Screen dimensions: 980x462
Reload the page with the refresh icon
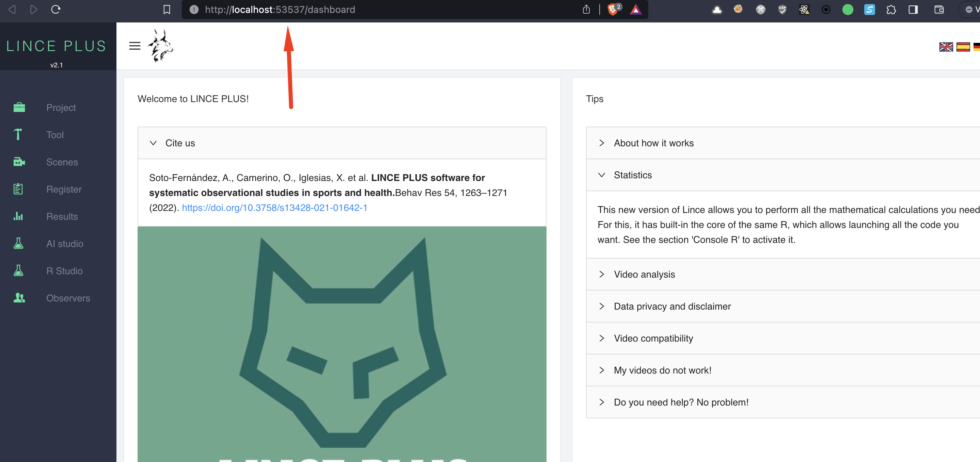[56, 10]
